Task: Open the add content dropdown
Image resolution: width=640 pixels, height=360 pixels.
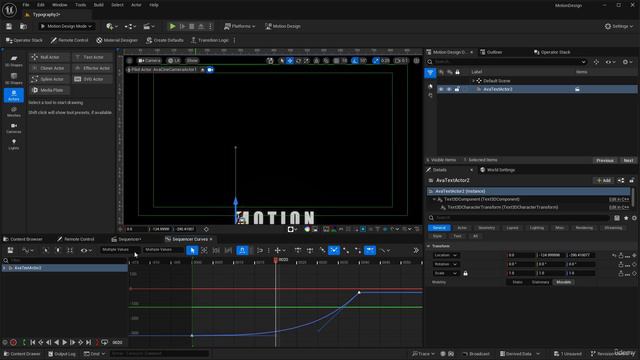Action: click(112, 27)
